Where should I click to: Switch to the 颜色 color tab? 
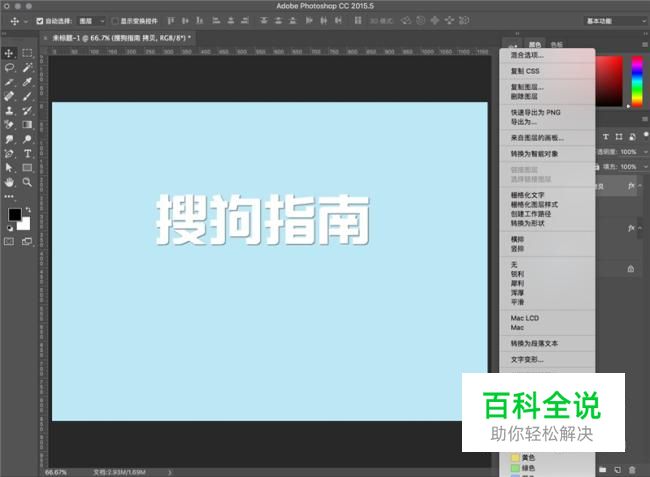pos(535,44)
